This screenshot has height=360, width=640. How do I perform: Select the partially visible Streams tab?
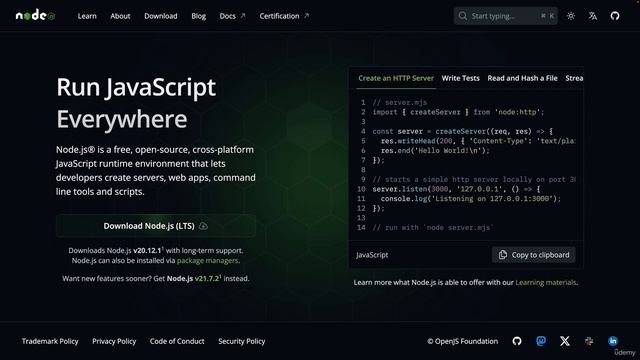click(x=574, y=78)
